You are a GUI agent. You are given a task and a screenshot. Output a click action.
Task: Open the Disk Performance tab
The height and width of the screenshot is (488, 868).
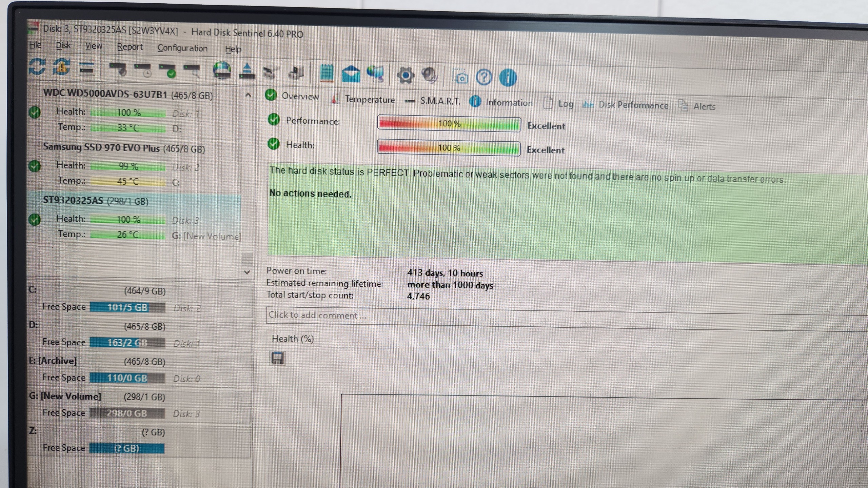pyautogui.click(x=626, y=105)
